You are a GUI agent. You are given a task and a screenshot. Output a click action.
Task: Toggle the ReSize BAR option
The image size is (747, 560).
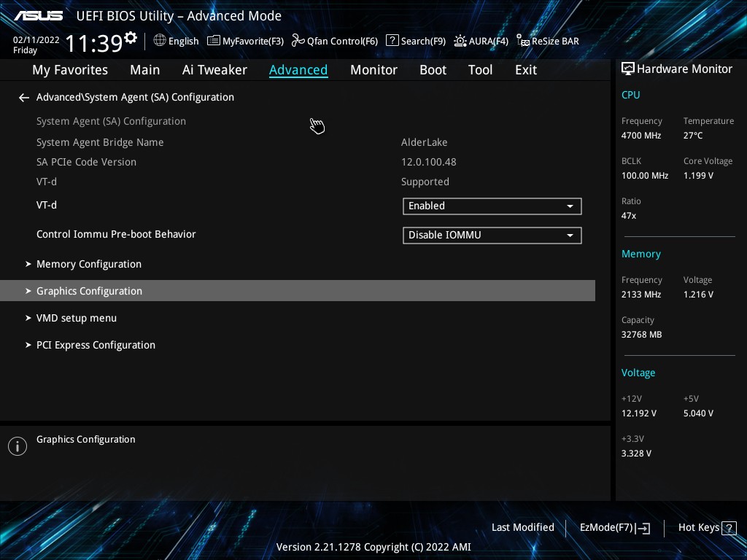(x=547, y=41)
